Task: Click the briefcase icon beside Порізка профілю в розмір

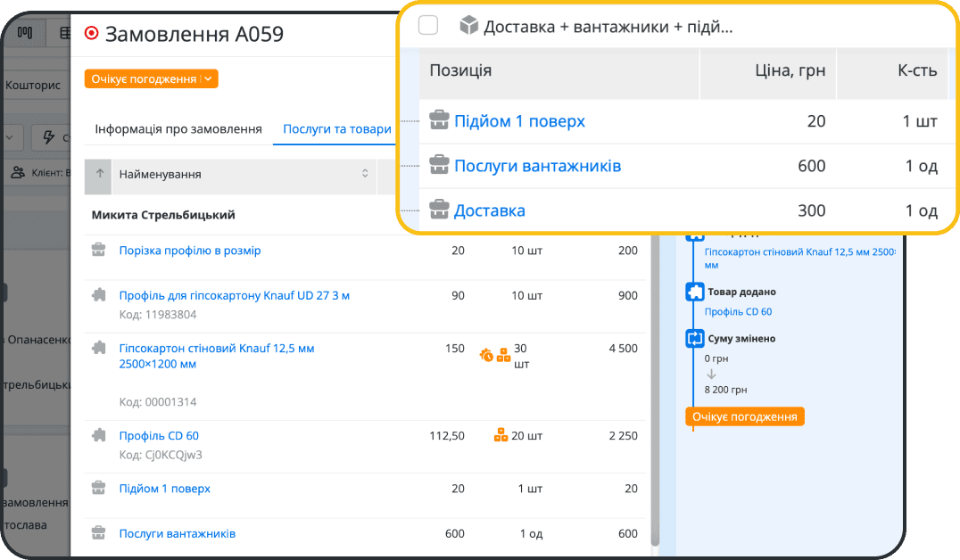Action: point(101,251)
